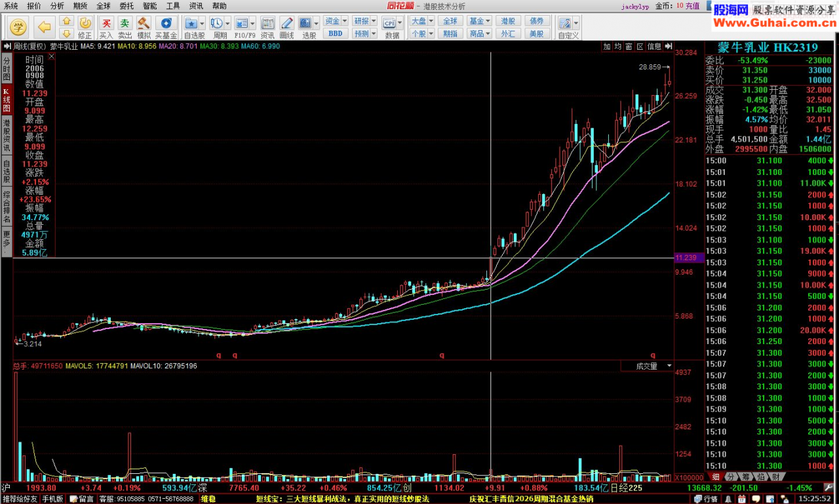Screen dimensions: 839x504
Task: Switch to the 综合排名 side tab
Action: point(7,206)
